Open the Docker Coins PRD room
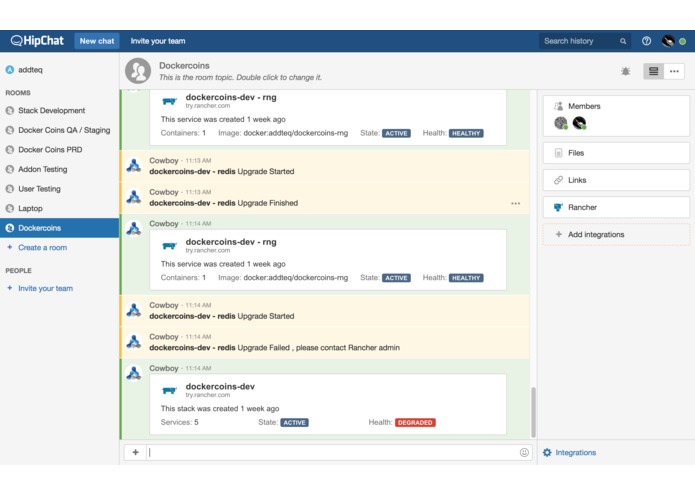695x494 pixels. click(59, 149)
